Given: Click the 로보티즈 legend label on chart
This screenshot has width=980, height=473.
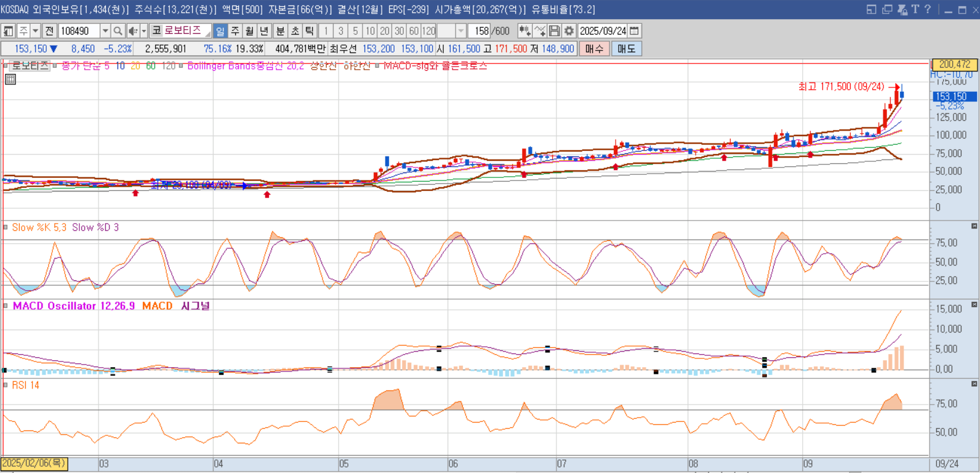Looking at the screenshot, I should pos(30,65).
